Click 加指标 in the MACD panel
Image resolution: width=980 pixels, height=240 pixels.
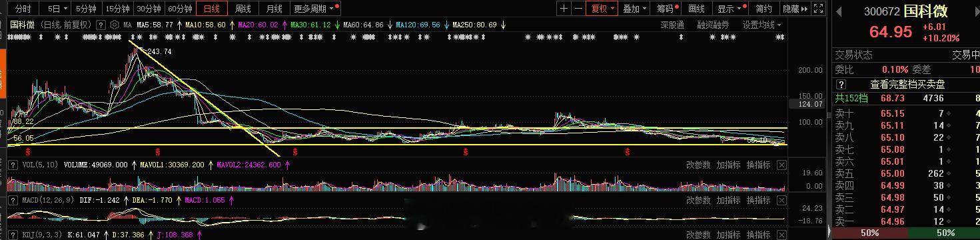[x=729, y=200]
